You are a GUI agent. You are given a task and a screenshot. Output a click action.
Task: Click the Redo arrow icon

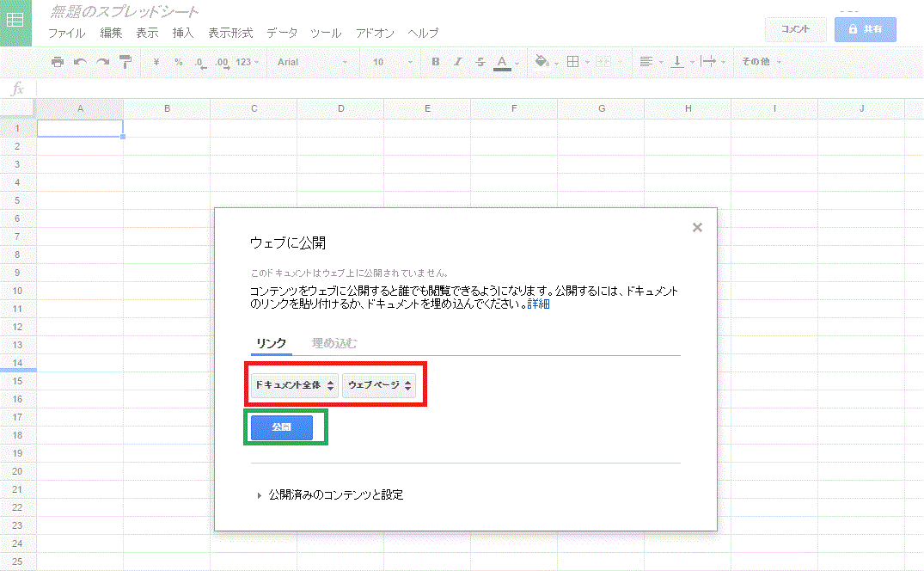click(103, 62)
